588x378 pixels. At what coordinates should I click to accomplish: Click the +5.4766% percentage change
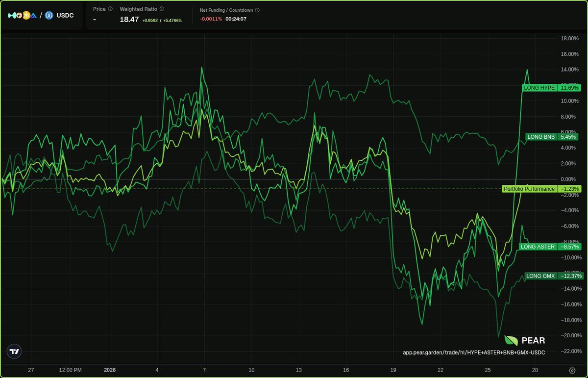pos(172,20)
